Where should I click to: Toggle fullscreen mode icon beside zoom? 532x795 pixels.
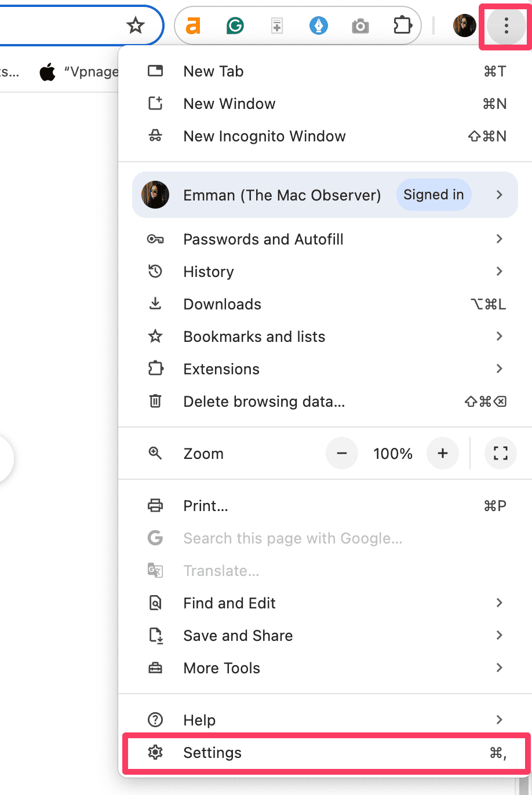500,453
